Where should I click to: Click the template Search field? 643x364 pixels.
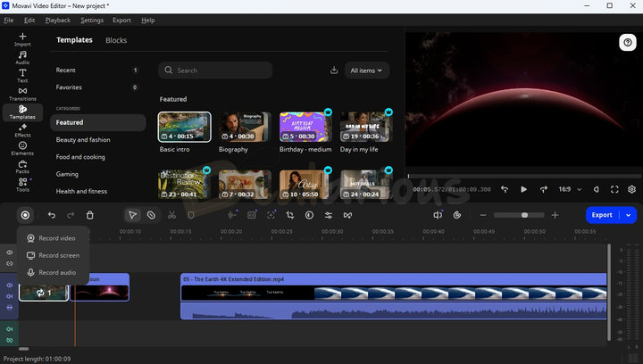(215, 70)
